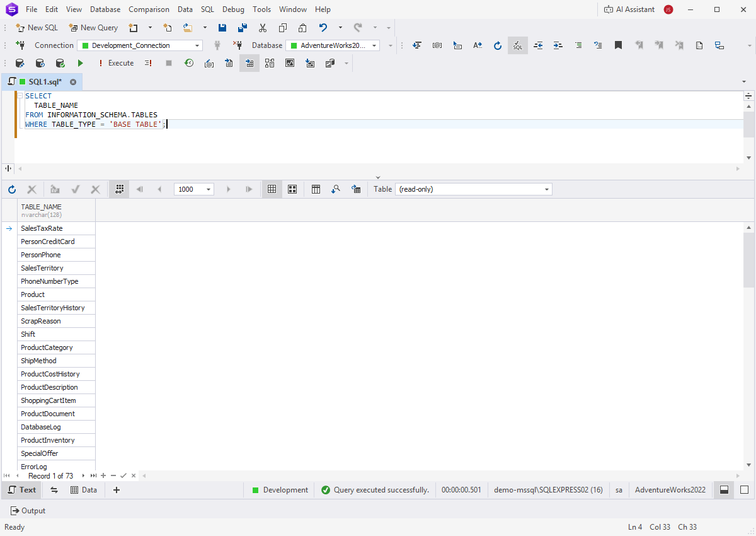
Task: Click the black bookmark toggle icon
Action: (619, 45)
